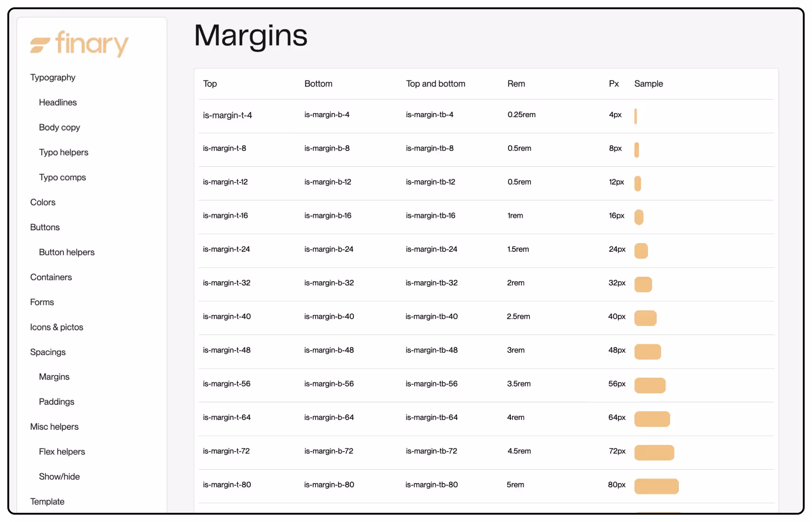Go to Typo helpers
This screenshot has width=812, height=522.
(x=63, y=152)
